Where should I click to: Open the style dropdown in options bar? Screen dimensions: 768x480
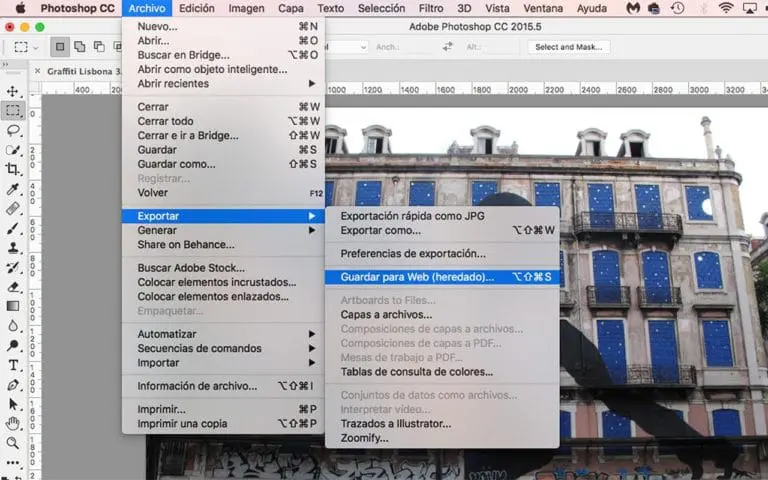[x=346, y=47]
